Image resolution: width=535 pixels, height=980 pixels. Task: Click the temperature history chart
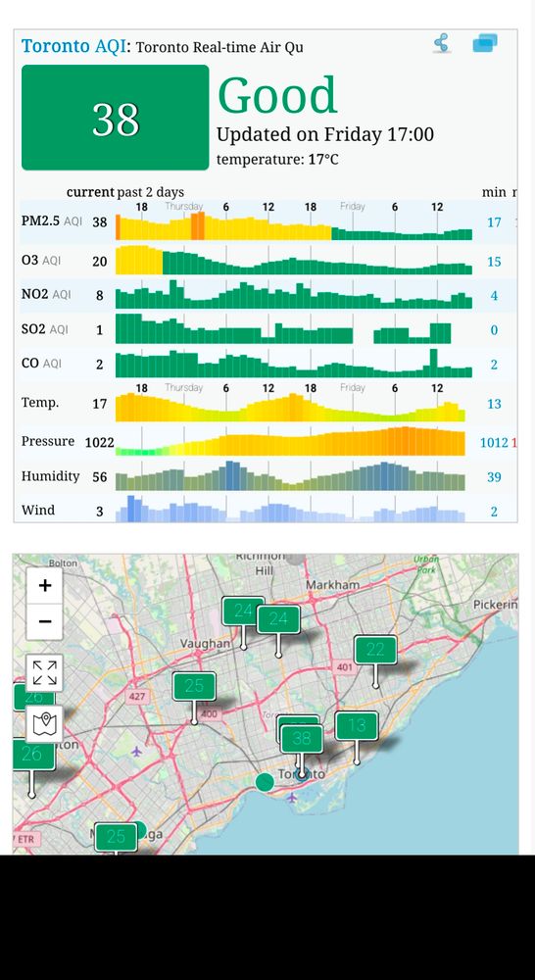coord(291,407)
